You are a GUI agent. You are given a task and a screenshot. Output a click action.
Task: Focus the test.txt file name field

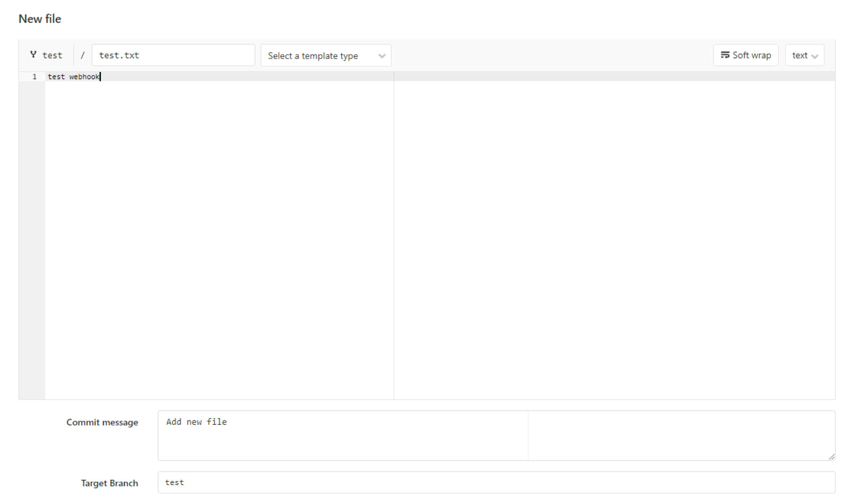click(173, 55)
